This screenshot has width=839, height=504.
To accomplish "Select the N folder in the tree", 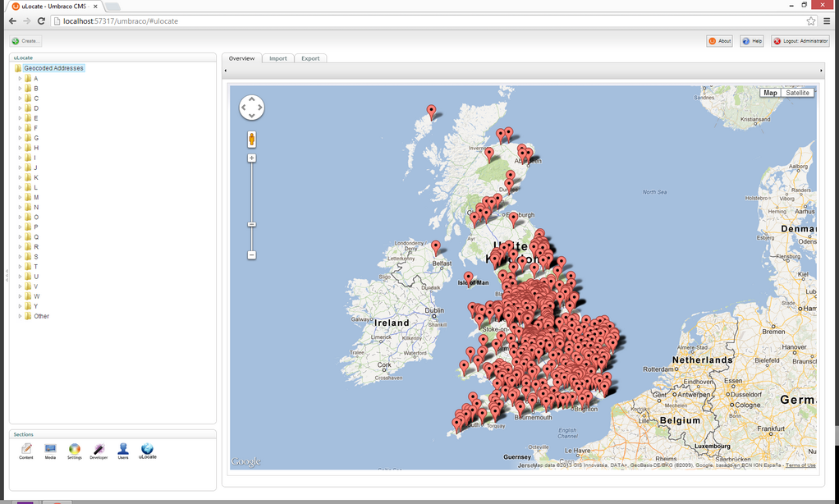I will pyautogui.click(x=36, y=207).
